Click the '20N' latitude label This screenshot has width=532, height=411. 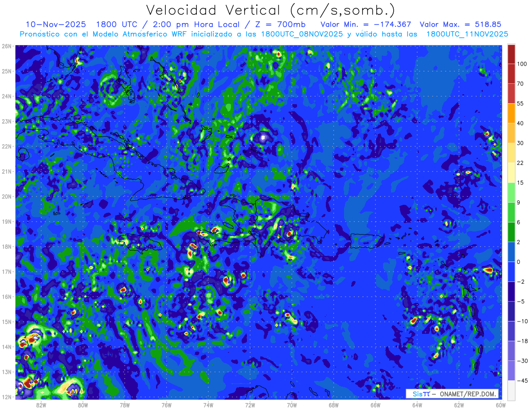(7, 196)
